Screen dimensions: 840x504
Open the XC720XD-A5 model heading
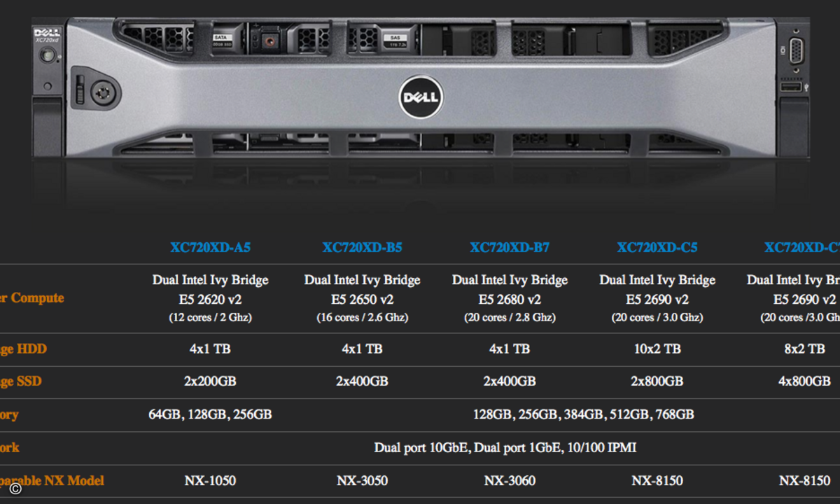[x=210, y=247]
